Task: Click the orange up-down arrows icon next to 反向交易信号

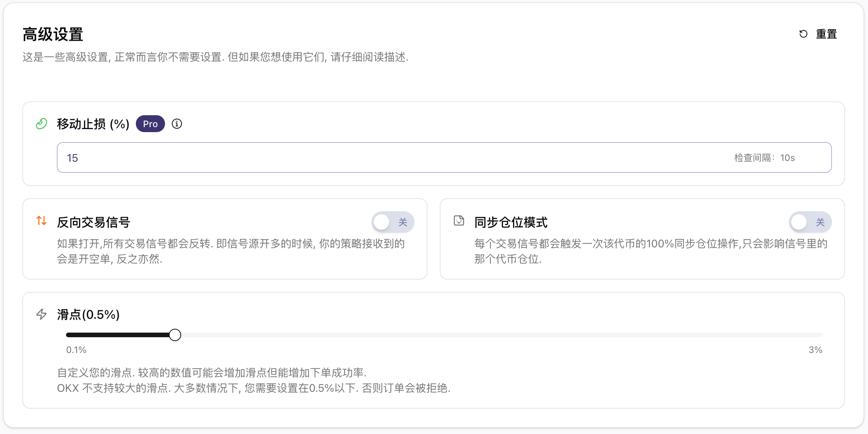Action: (x=41, y=222)
